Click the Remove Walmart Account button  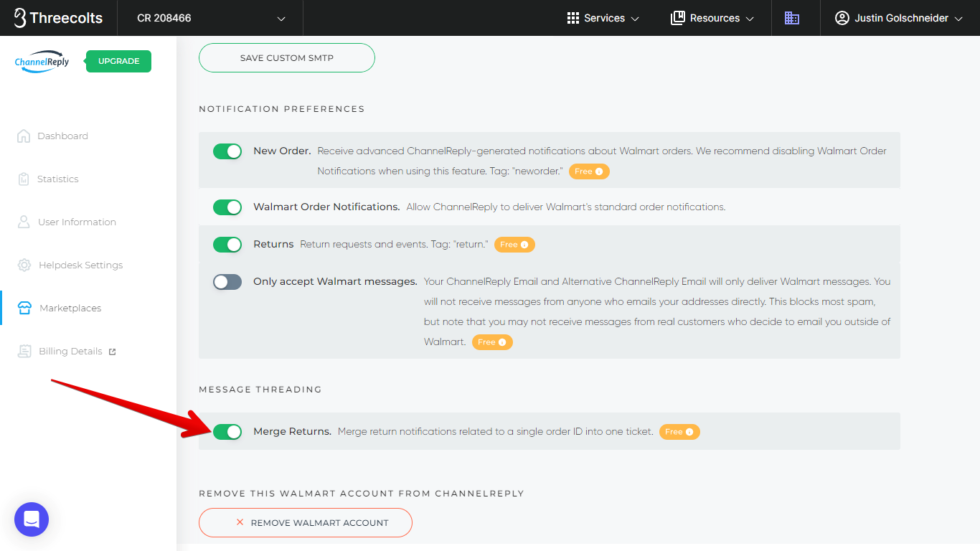(x=306, y=522)
